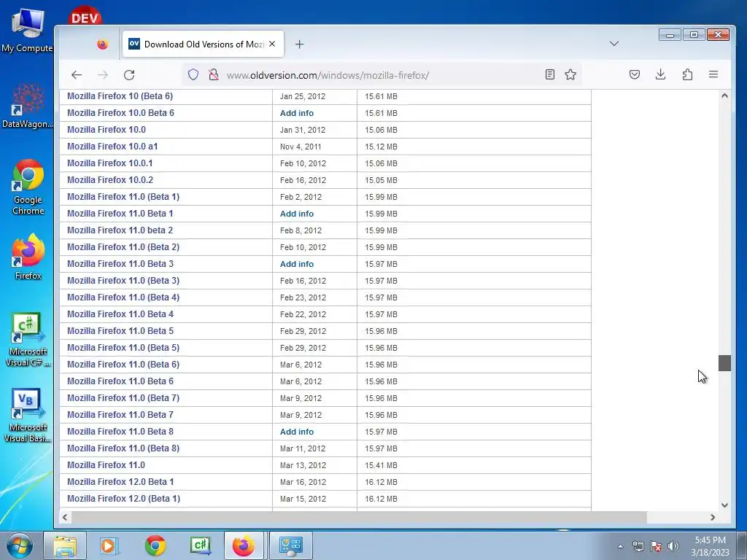747x560 pixels.
Task: Toggle reader view icon in address bar
Action: [550, 74]
